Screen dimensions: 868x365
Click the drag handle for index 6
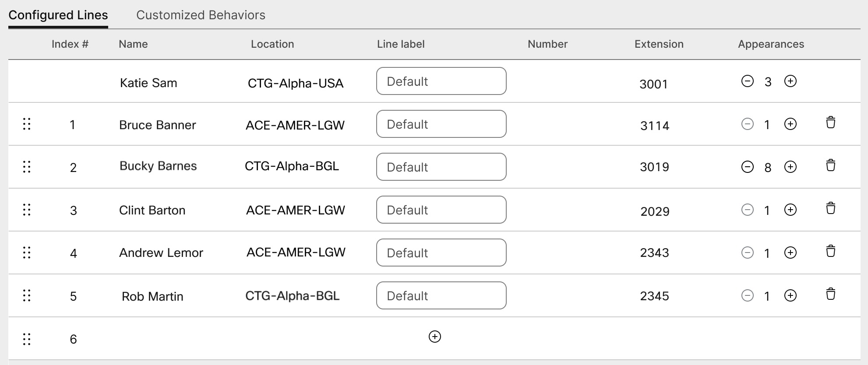(x=27, y=339)
